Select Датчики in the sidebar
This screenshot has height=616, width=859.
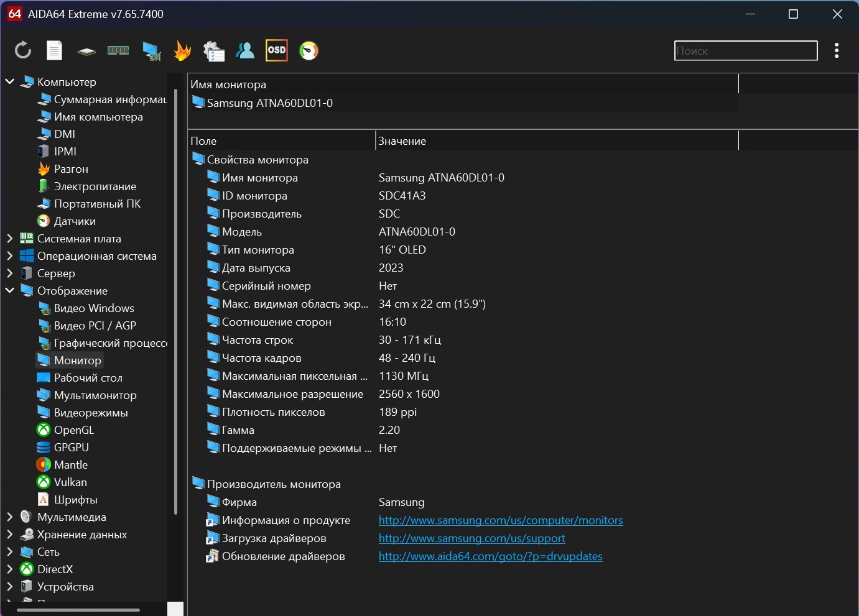pyautogui.click(x=75, y=221)
